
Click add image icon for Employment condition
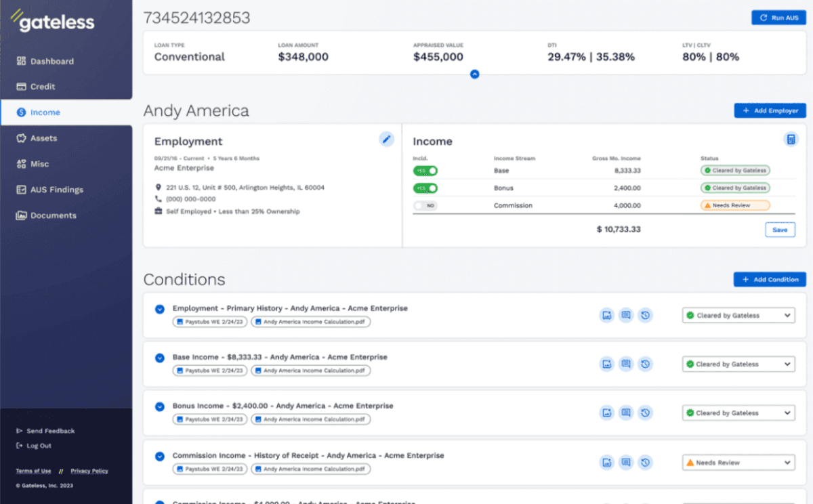coord(606,315)
